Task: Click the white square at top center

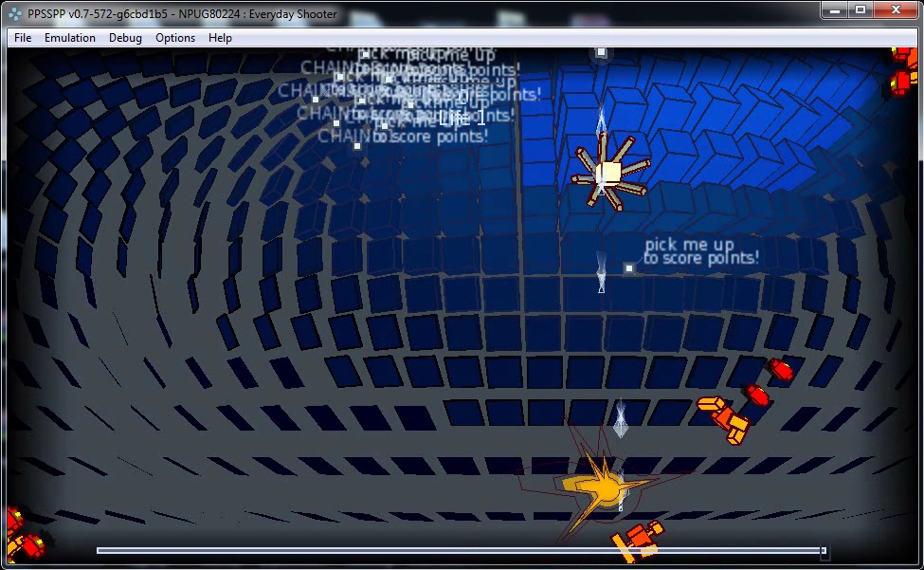Action: tap(601, 52)
